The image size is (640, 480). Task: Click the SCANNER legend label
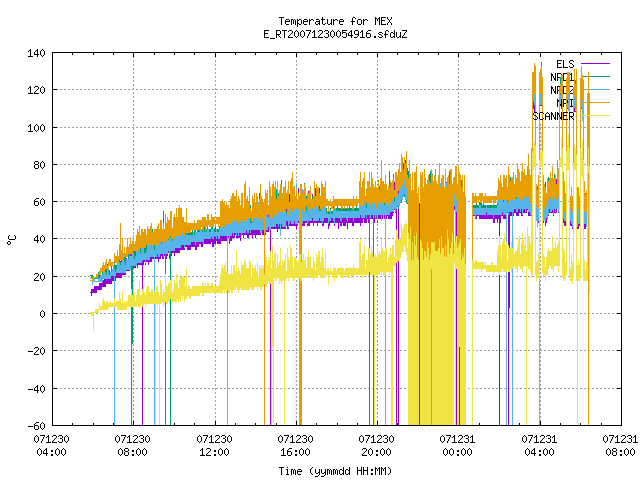pyautogui.click(x=553, y=116)
